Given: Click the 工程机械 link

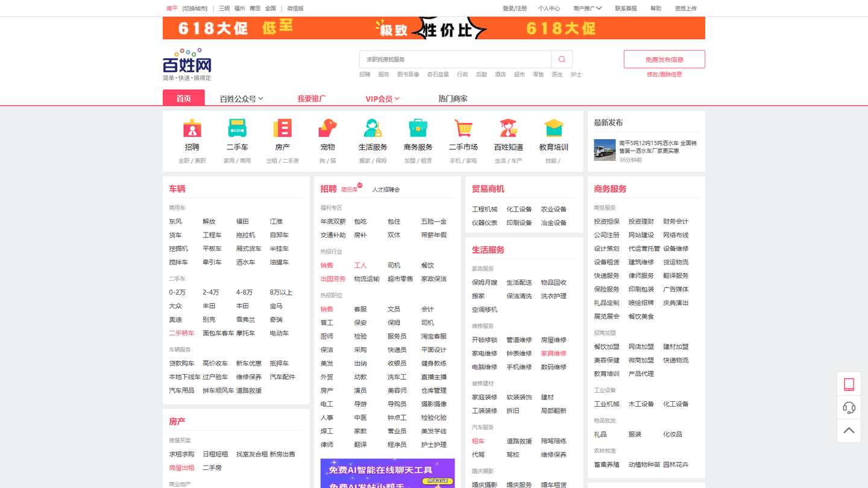Looking at the screenshot, I should pyautogui.click(x=485, y=210).
